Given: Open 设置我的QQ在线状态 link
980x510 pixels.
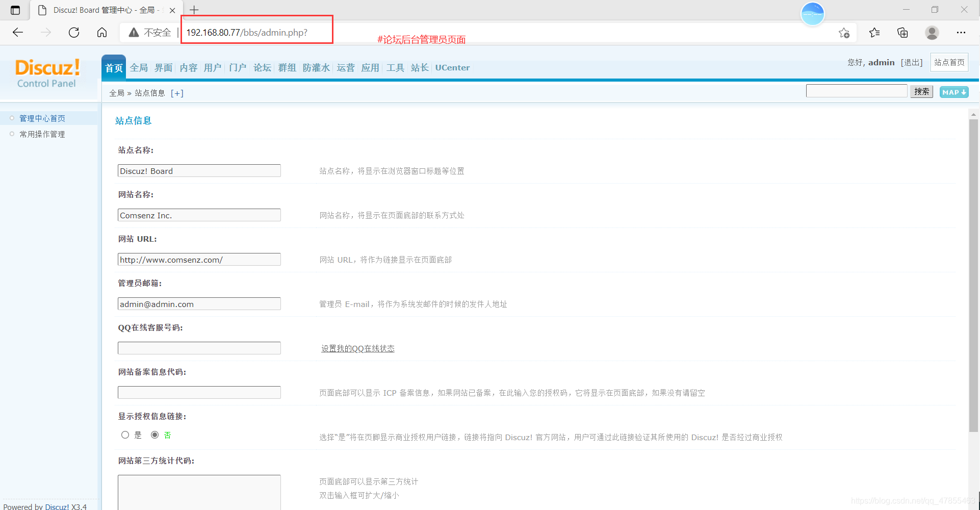Looking at the screenshot, I should (x=358, y=348).
